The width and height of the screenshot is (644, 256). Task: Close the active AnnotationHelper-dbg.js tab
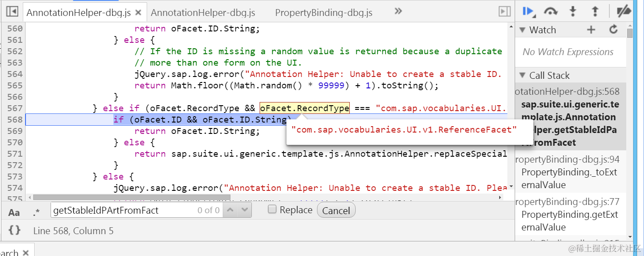point(138,13)
